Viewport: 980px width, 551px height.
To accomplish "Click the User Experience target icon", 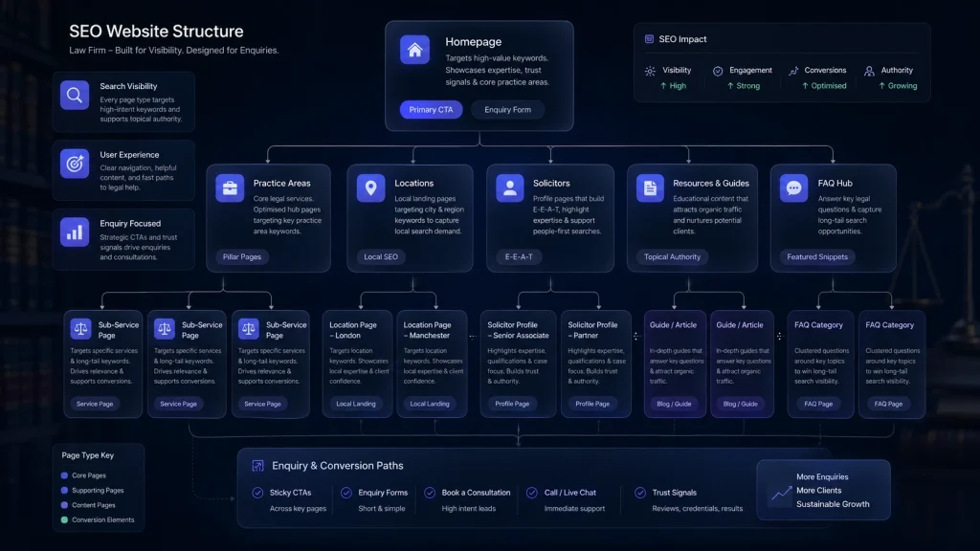I will pos(75,164).
